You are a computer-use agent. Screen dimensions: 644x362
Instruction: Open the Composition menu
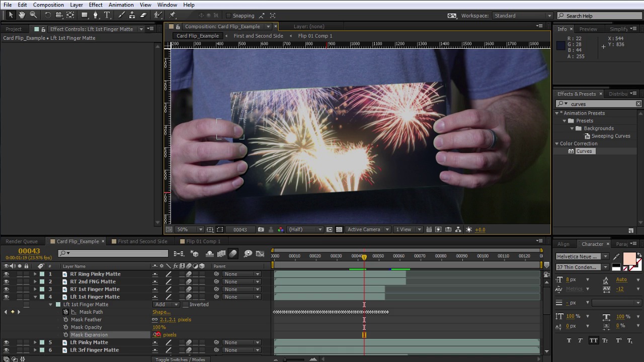(48, 5)
